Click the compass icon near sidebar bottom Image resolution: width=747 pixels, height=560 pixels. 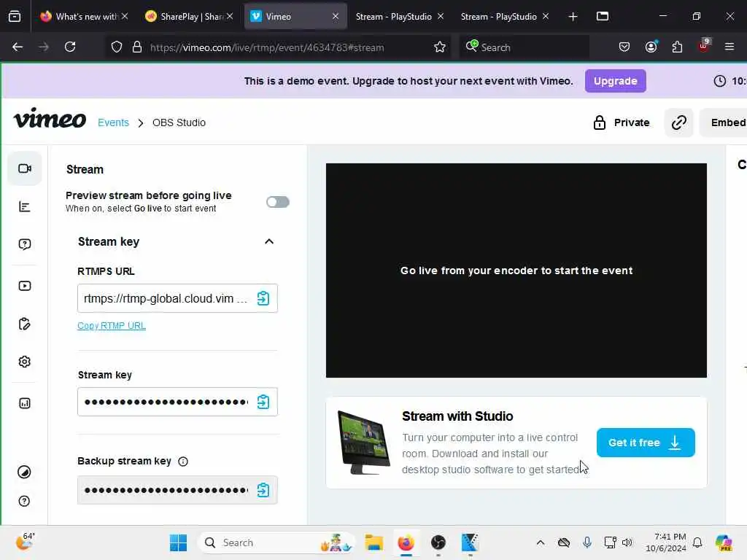[24, 472]
